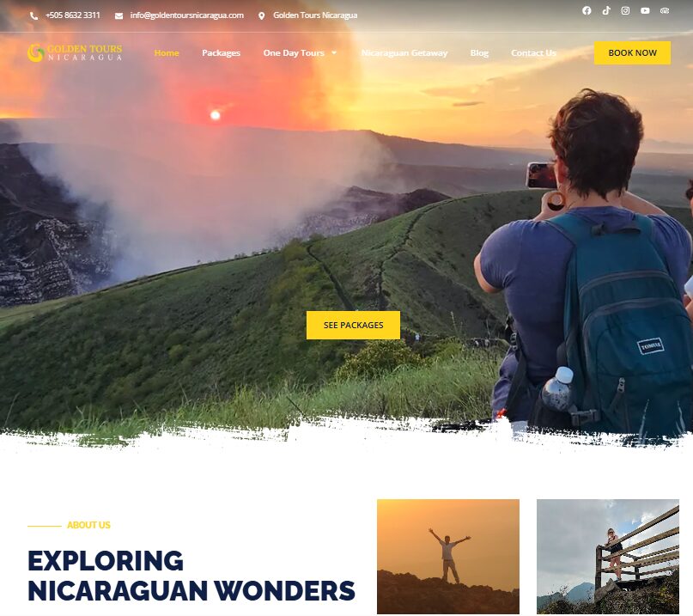Open the Contact Us page
693x616 pixels.
pos(533,52)
